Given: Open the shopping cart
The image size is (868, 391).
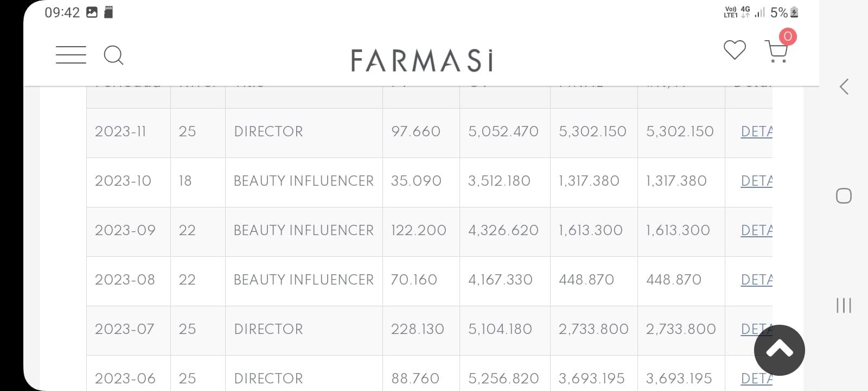Looking at the screenshot, I should pos(776,52).
